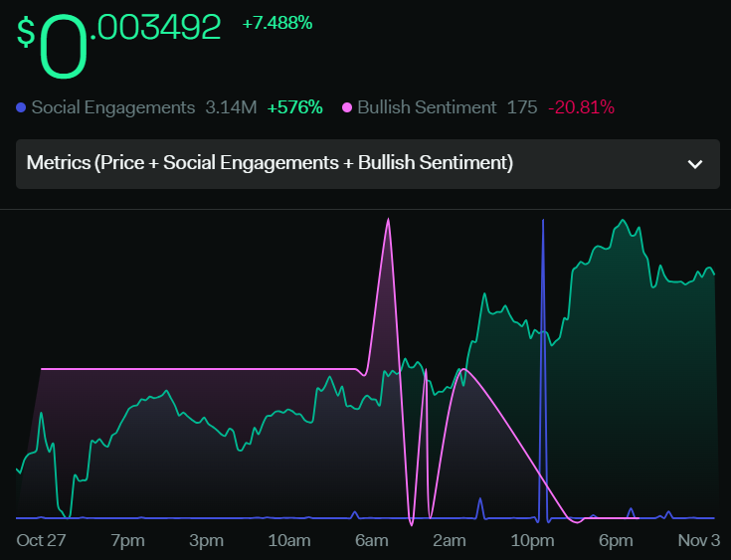The height and width of the screenshot is (560, 731).
Task: Click the +576% engagement change
Action: click(295, 107)
